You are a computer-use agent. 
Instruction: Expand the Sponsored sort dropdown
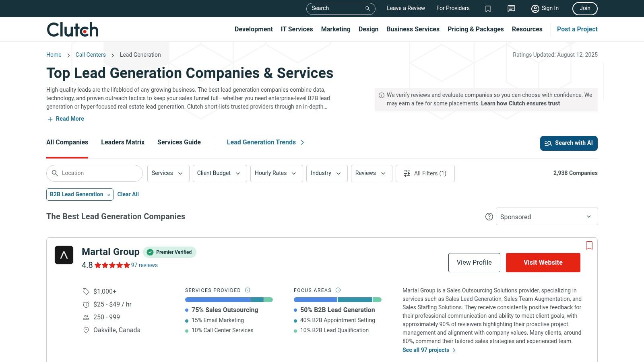tap(547, 217)
